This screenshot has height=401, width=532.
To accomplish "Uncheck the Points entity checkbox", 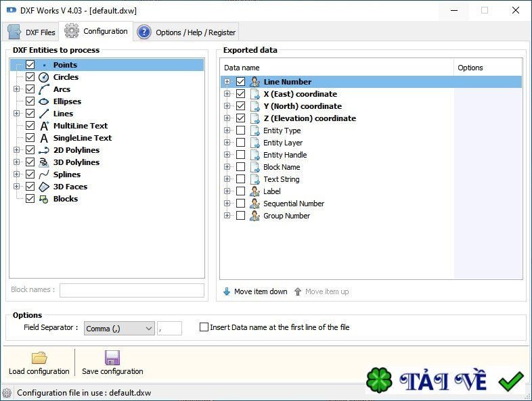I will click(30, 64).
